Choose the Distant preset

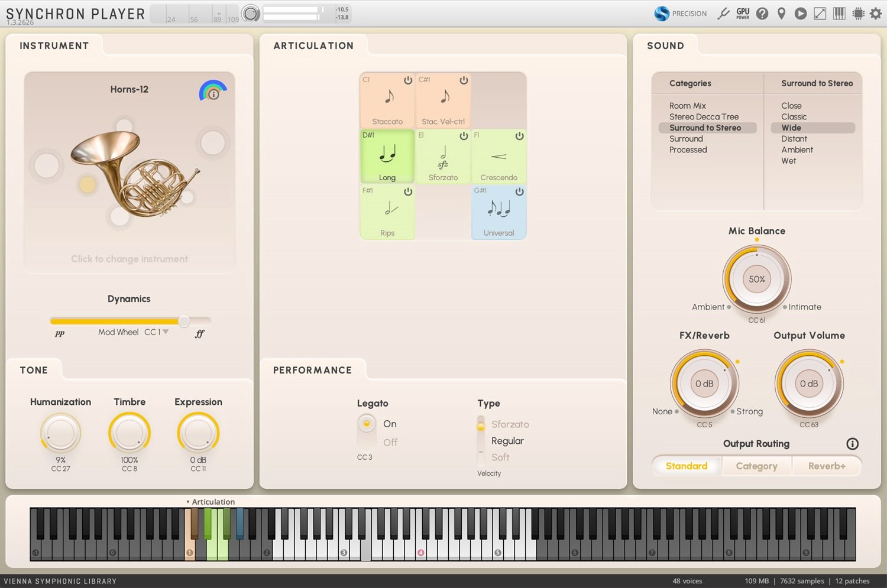point(794,138)
